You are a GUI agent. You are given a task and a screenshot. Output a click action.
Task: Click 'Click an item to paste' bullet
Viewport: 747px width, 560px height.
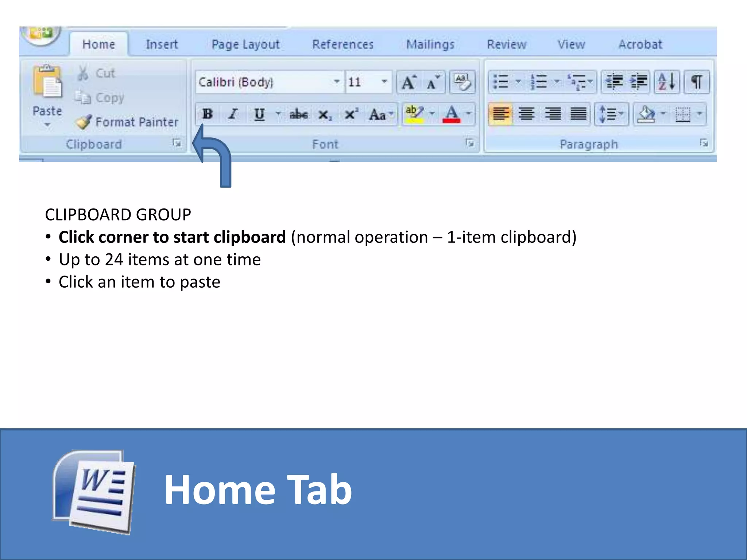pos(139,282)
